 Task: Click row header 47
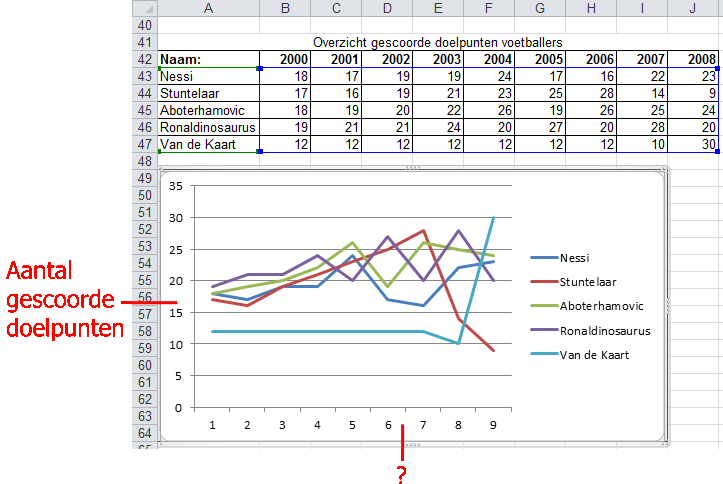coord(144,144)
